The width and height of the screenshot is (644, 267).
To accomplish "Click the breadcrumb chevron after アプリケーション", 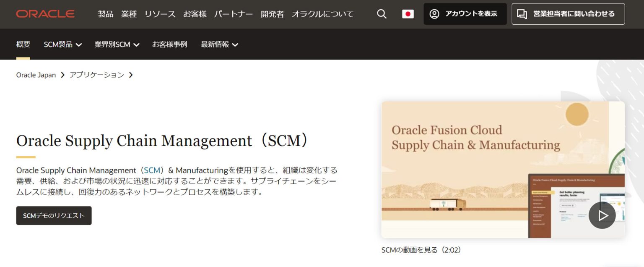I will [x=131, y=75].
